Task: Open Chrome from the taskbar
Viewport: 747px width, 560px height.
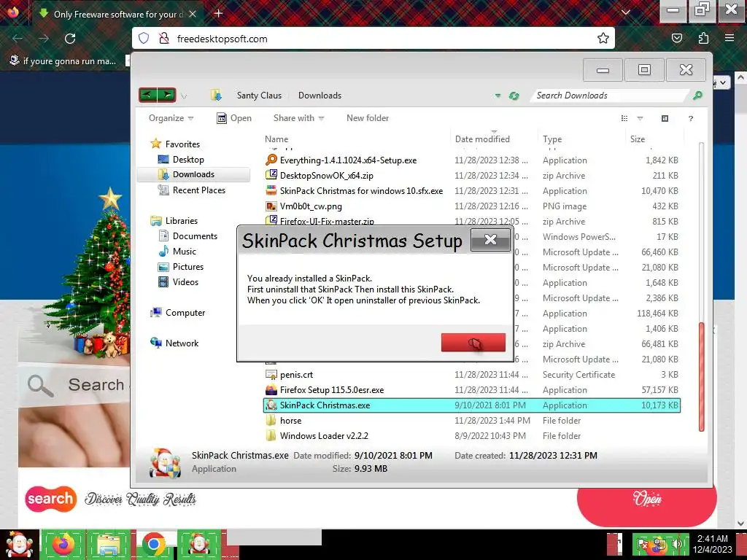Action: click(153, 544)
